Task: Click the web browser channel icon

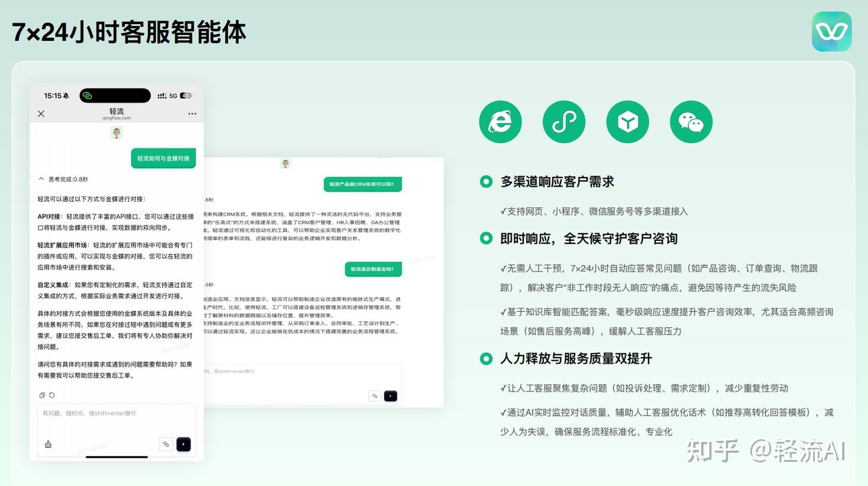Action: coord(500,122)
